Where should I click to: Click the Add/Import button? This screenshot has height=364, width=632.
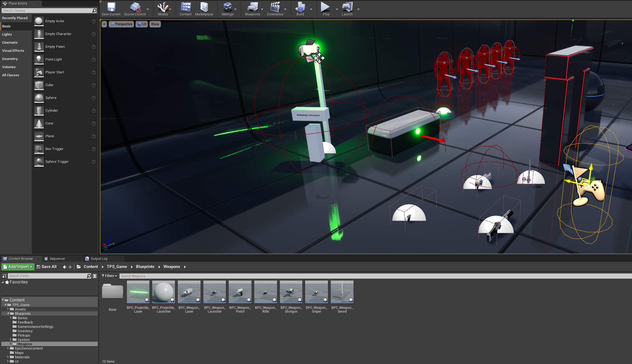18,267
